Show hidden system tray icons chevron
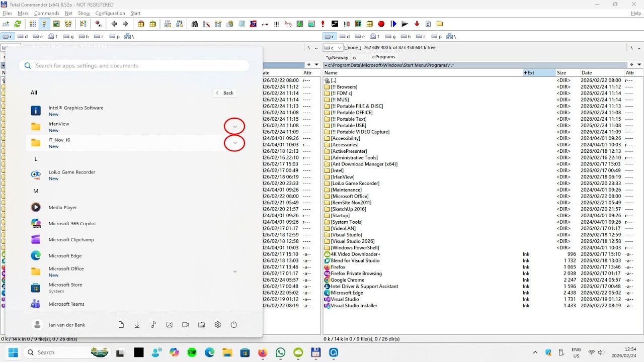The image size is (644, 362). (x=535, y=352)
